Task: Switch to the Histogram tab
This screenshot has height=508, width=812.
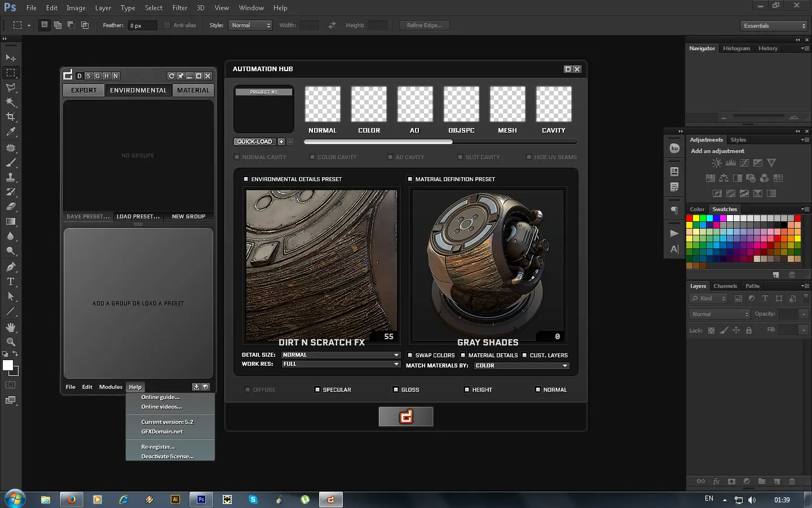Action: click(x=736, y=49)
